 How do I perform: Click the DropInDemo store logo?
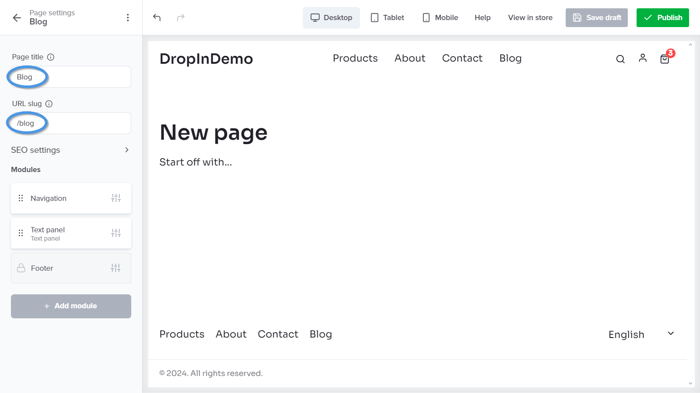tap(206, 59)
